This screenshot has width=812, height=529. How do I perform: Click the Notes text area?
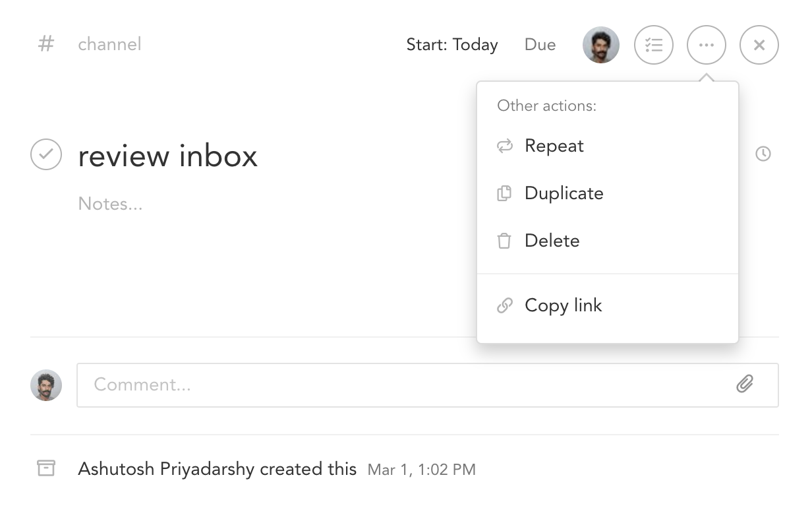[x=110, y=204]
